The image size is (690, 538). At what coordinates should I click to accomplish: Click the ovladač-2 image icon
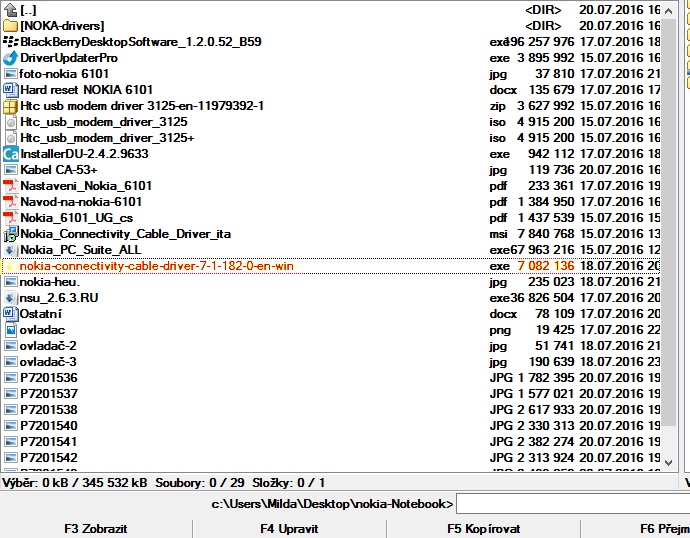point(10,346)
